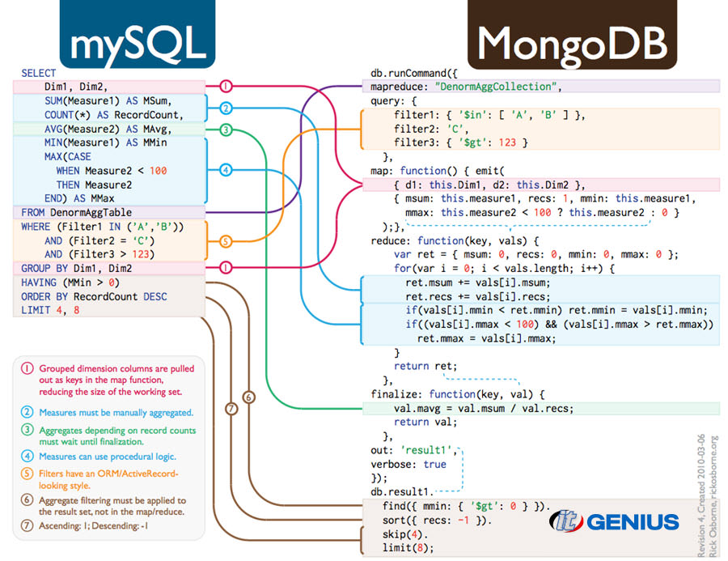Image resolution: width=728 pixels, height=561 pixels.
Task: Click the 'END) AS MMax' line
Action: click(x=79, y=198)
